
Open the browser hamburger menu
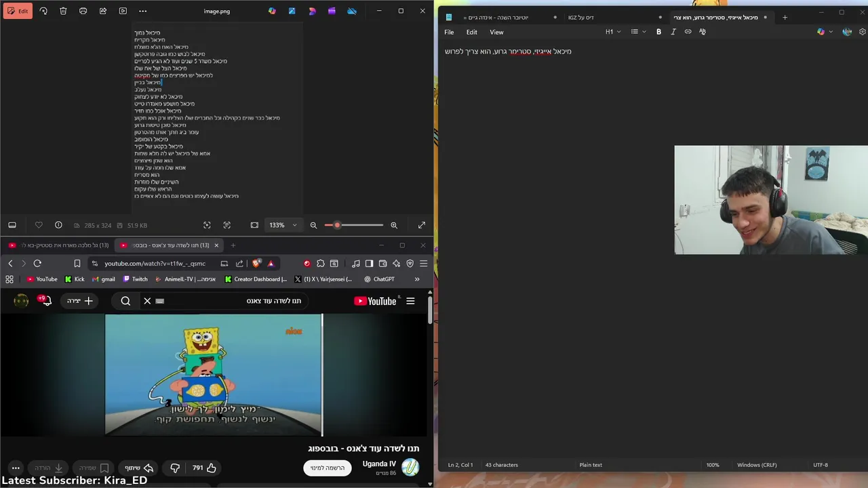pyautogui.click(x=424, y=264)
